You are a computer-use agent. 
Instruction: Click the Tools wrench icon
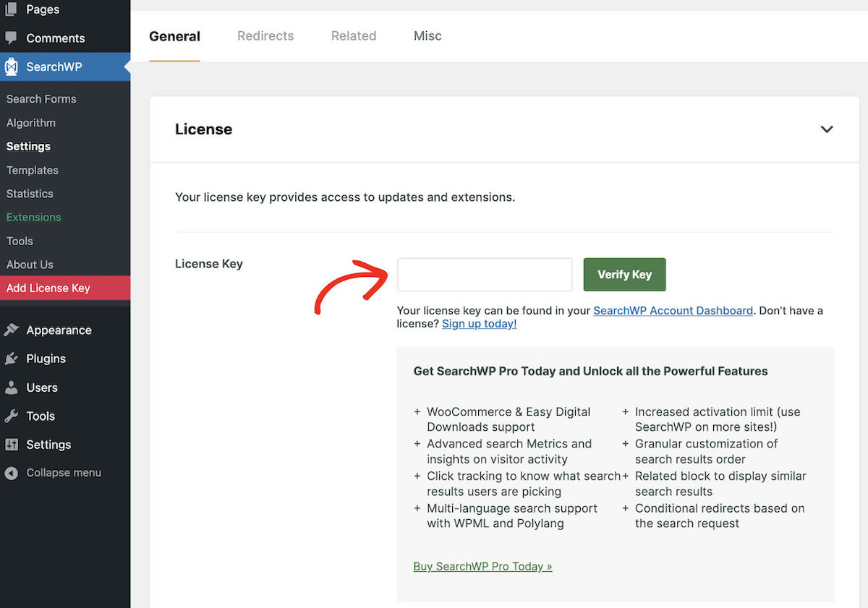coord(13,416)
